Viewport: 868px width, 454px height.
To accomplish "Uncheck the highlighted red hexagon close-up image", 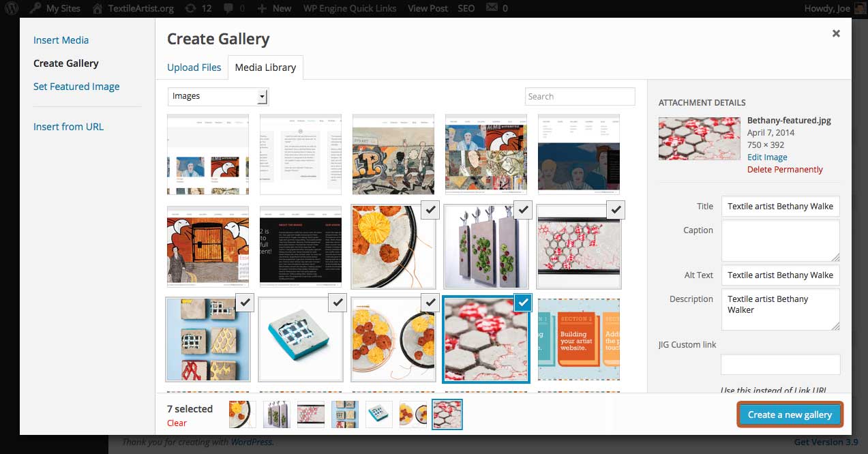I will (523, 303).
